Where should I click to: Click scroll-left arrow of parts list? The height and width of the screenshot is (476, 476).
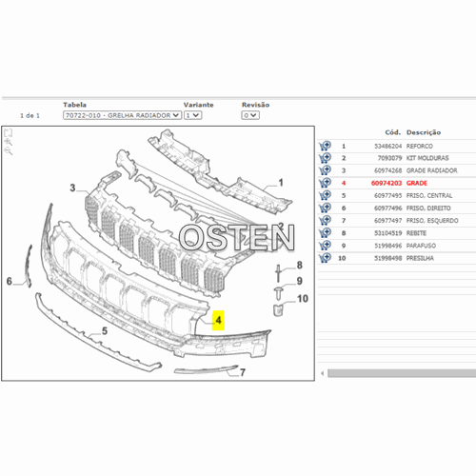point(323,373)
